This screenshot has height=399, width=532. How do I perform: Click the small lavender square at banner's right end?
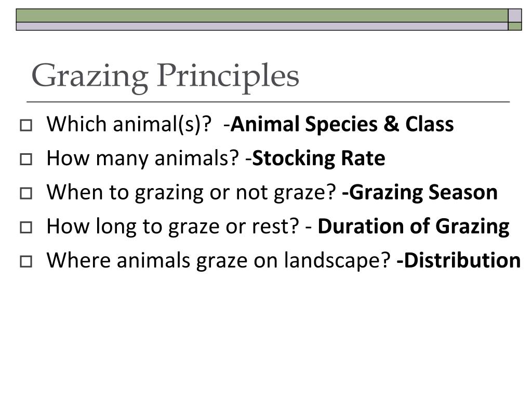(515, 16)
